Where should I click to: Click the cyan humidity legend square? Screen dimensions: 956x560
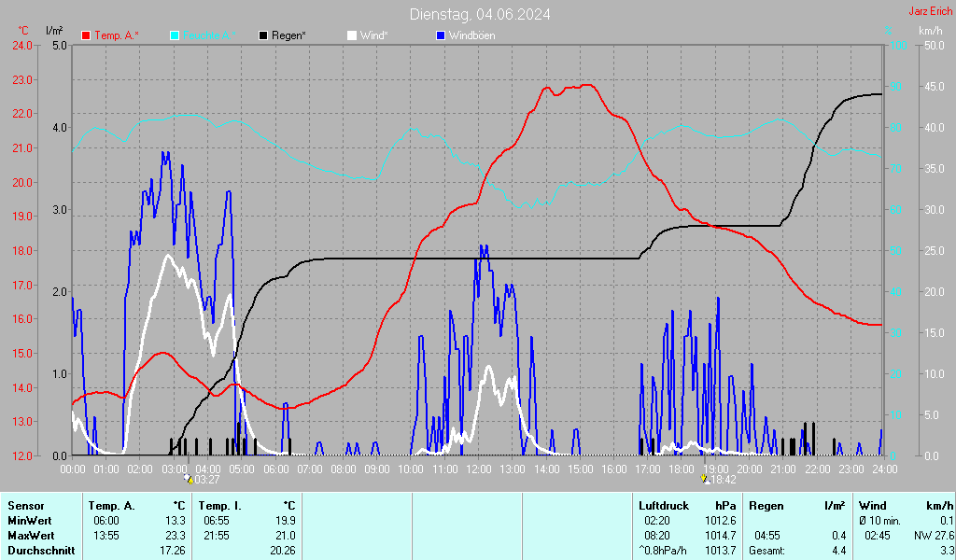[175, 35]
